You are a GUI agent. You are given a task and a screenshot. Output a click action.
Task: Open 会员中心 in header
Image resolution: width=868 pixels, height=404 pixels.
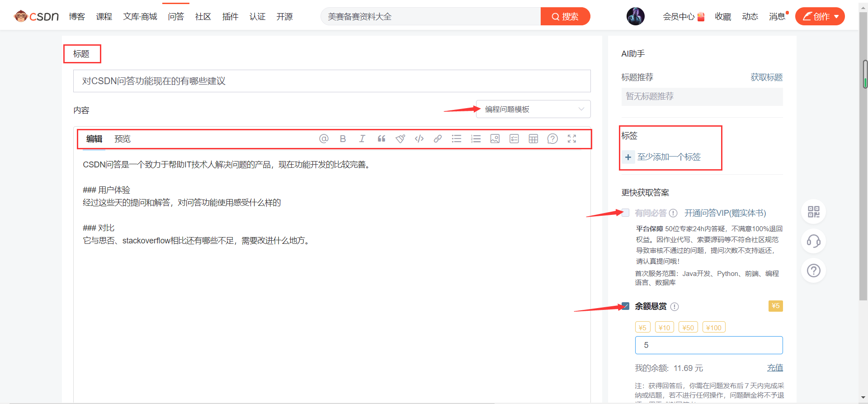tap(679, 17)
